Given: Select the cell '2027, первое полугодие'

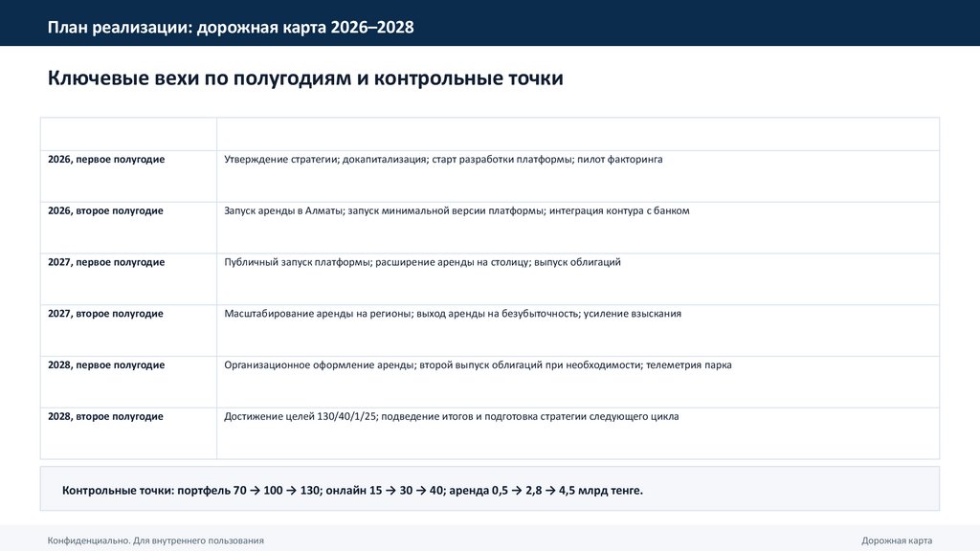Looking at the screenshot, I should (x=128, y=278).
